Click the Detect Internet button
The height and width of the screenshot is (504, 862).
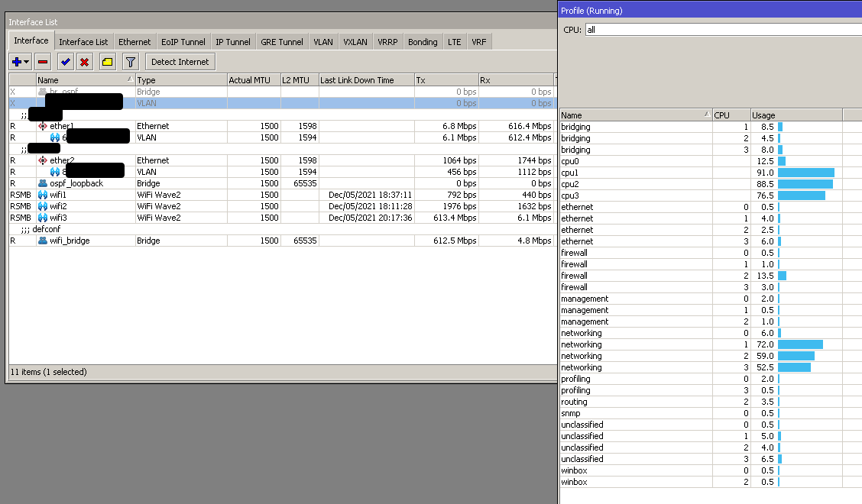180,62
